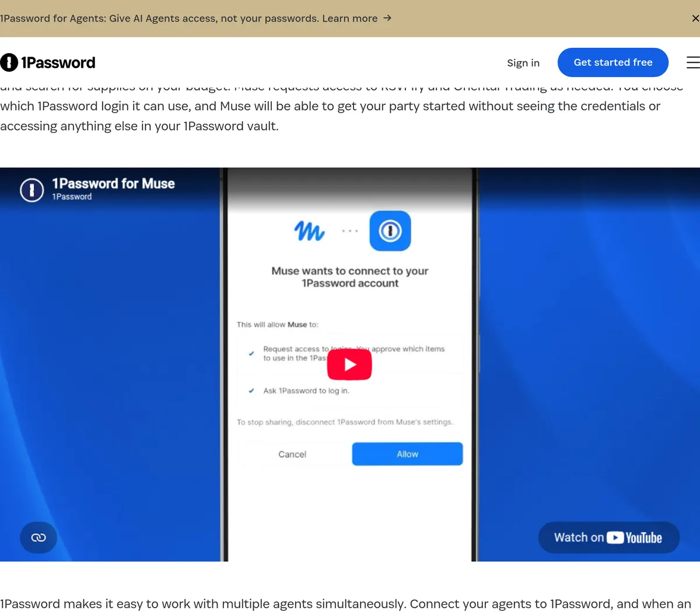Click the blue 1Password app icon in video
Screen dimensions: 700x612
390,231
